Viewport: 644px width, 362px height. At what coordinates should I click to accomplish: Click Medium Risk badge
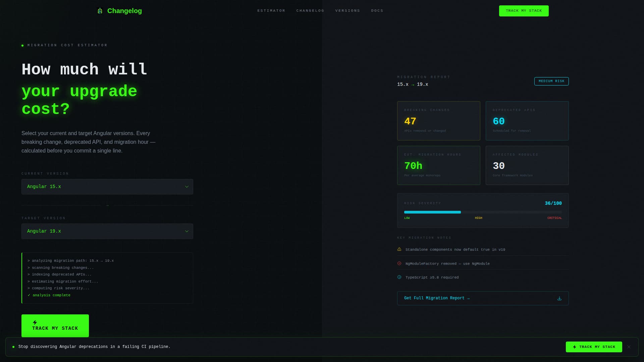(x=551, y=81)
